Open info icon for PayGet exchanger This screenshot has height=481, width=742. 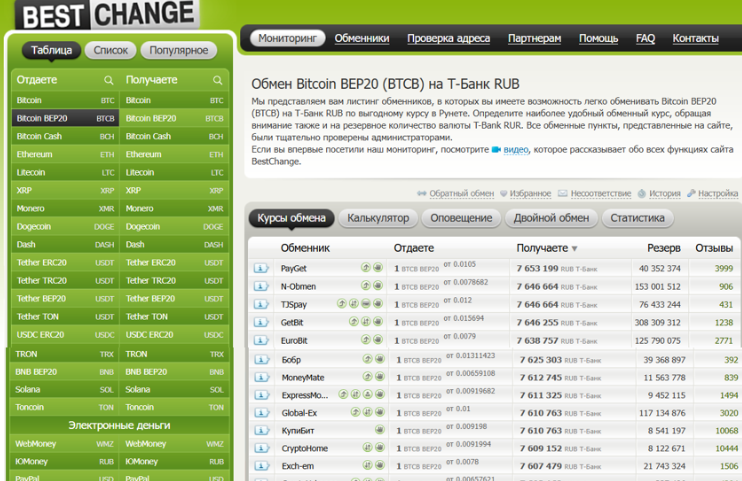tap(261, 268)
